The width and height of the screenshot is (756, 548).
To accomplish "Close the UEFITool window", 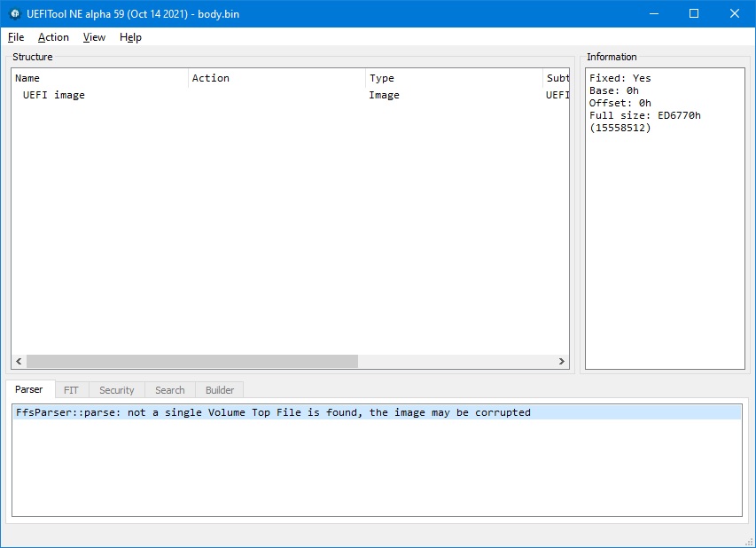I will click(x=735, y=13).
